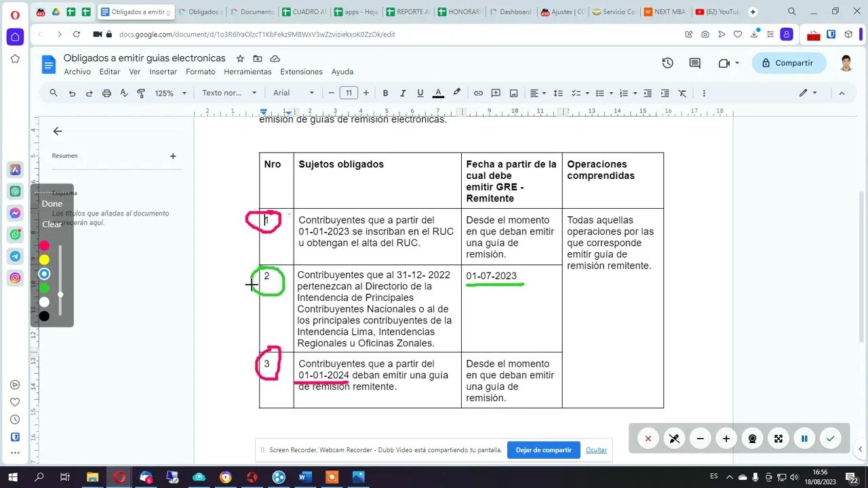Image resolution: width=868 pixels, height=488 pixels.
Task: Undo the last action
Action: (x=72, y=93)
